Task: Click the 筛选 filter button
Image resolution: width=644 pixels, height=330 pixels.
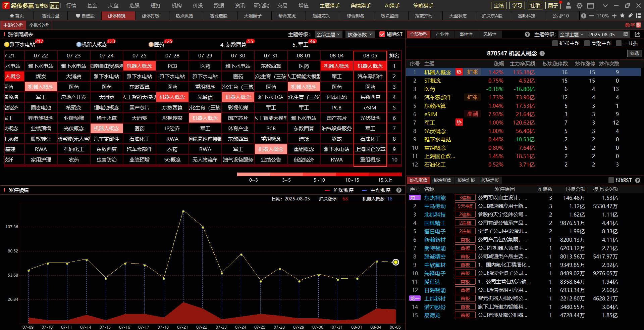Action: pos(634,54)
